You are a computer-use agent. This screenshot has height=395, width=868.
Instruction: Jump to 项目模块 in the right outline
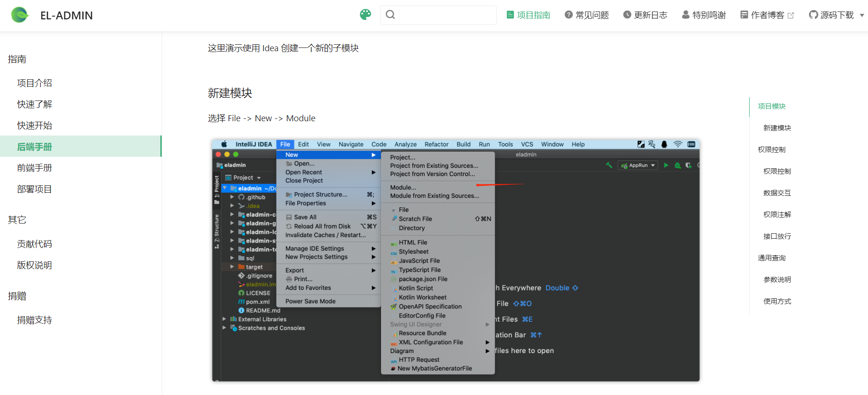[772, 106]
